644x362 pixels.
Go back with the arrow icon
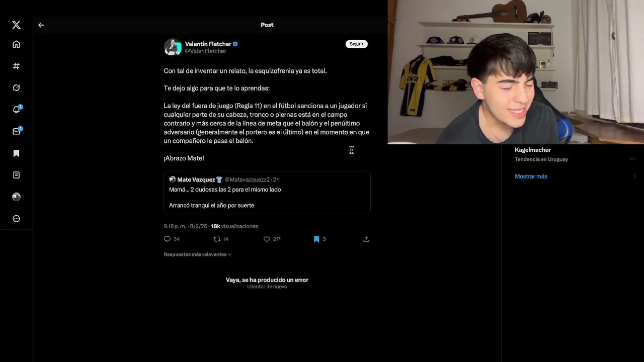click(x=41, y=25)
